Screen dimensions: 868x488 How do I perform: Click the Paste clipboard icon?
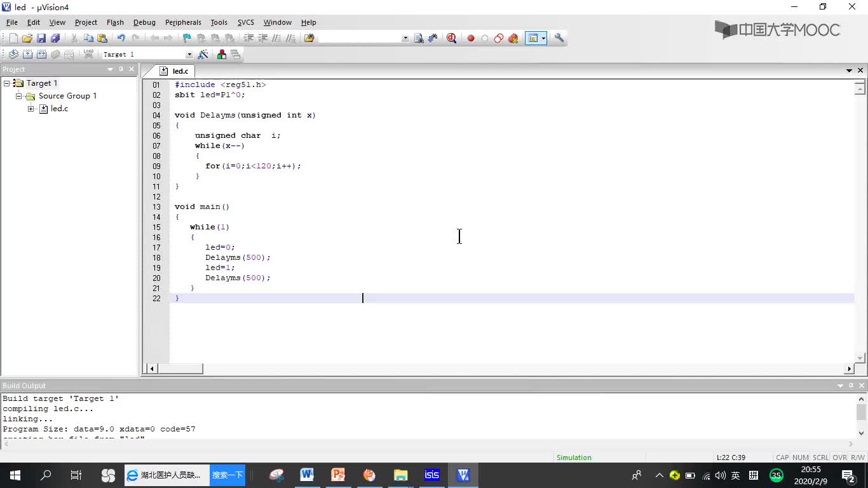tap(102, 38)
